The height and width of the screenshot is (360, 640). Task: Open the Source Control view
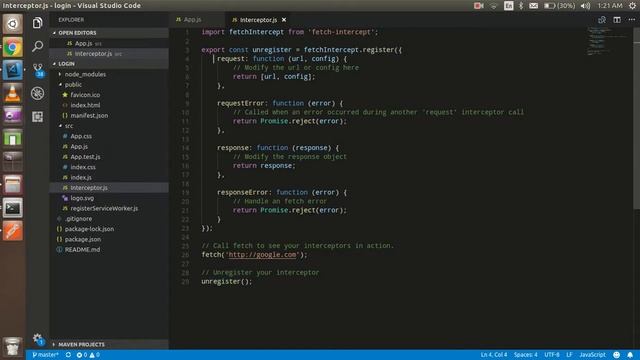[38, 70]
